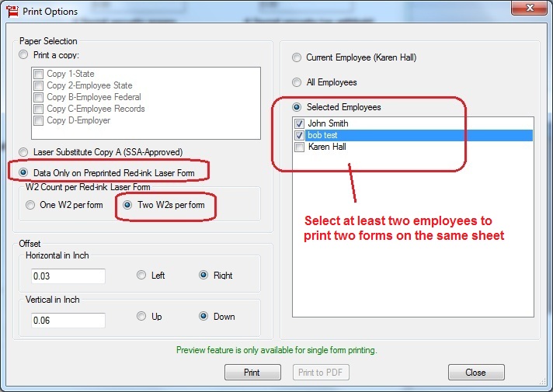Select the Selected Employees radio button
Viewport: 553px width, 392px height.
(x=297, y=107)
